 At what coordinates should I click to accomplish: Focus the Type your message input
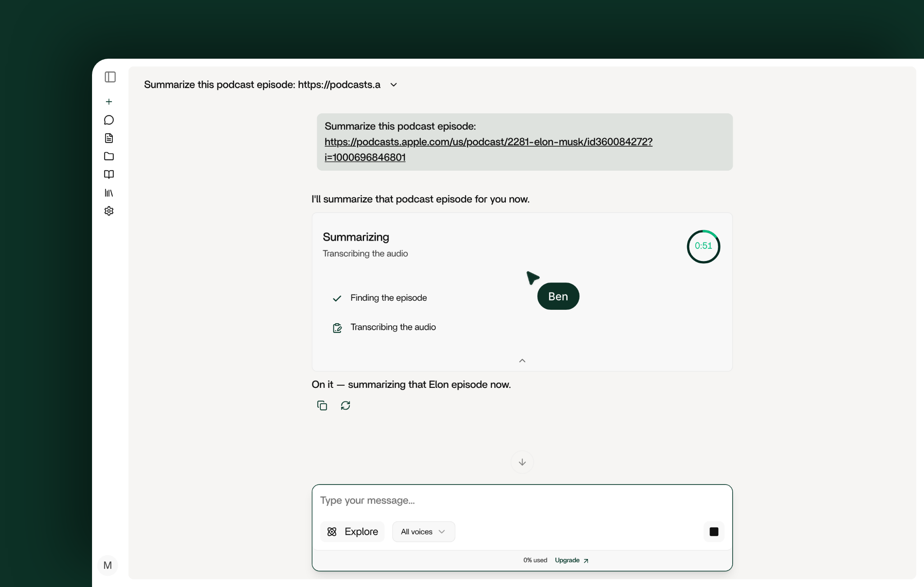(522, 500)
